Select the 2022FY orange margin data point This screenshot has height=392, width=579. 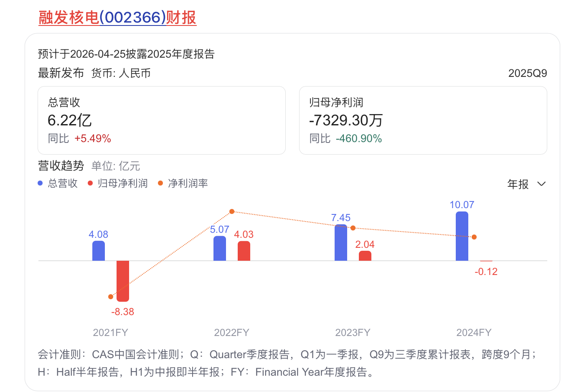point(232,211)
